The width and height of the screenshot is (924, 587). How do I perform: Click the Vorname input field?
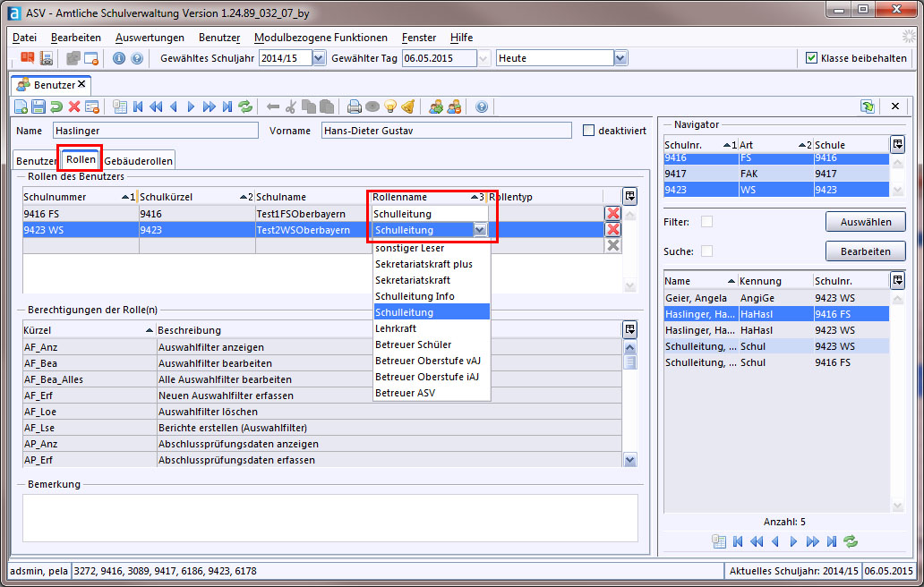pyautogui.click(x=446, y=130)
